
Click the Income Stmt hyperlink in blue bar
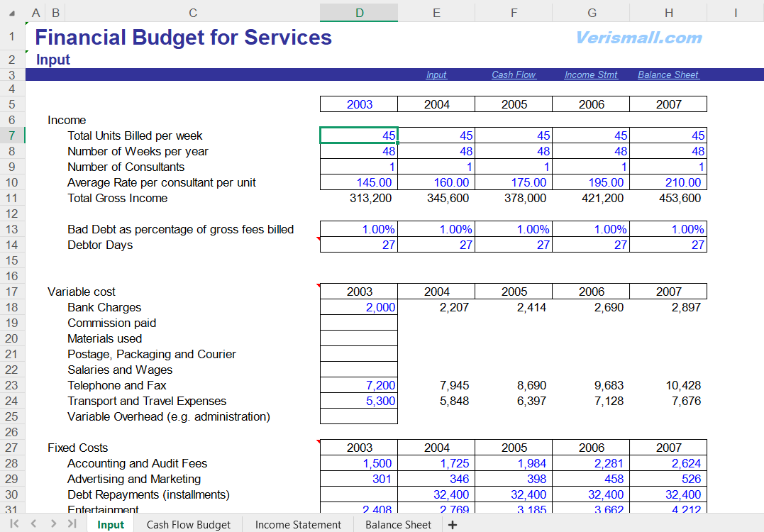click(591, 74)
